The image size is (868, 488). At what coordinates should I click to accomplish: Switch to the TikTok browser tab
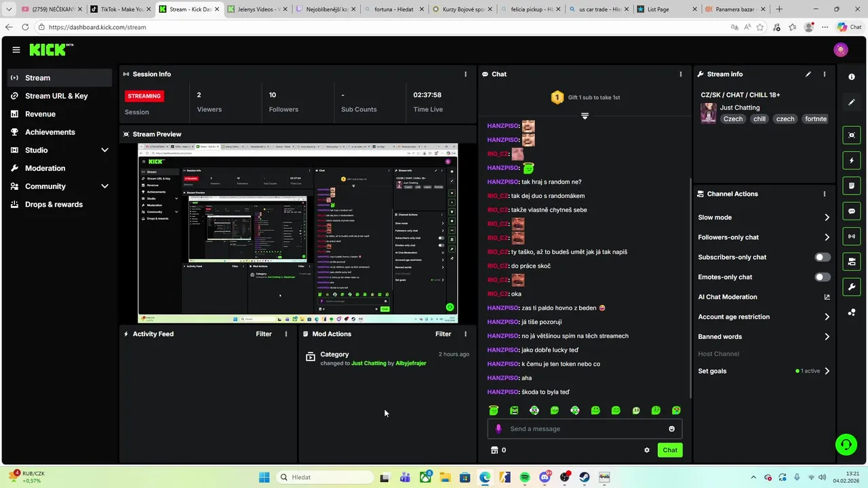pos(121,9)
